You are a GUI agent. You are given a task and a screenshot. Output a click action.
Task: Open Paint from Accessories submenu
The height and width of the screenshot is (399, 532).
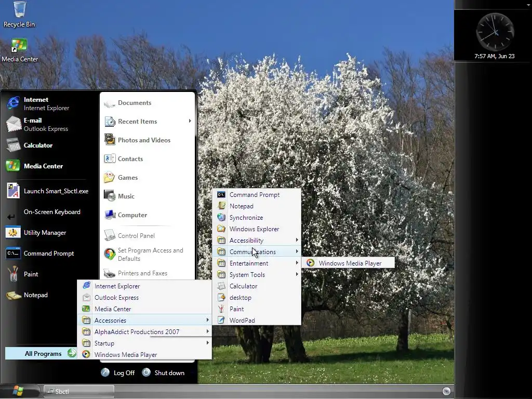click(x=257, y=309)
